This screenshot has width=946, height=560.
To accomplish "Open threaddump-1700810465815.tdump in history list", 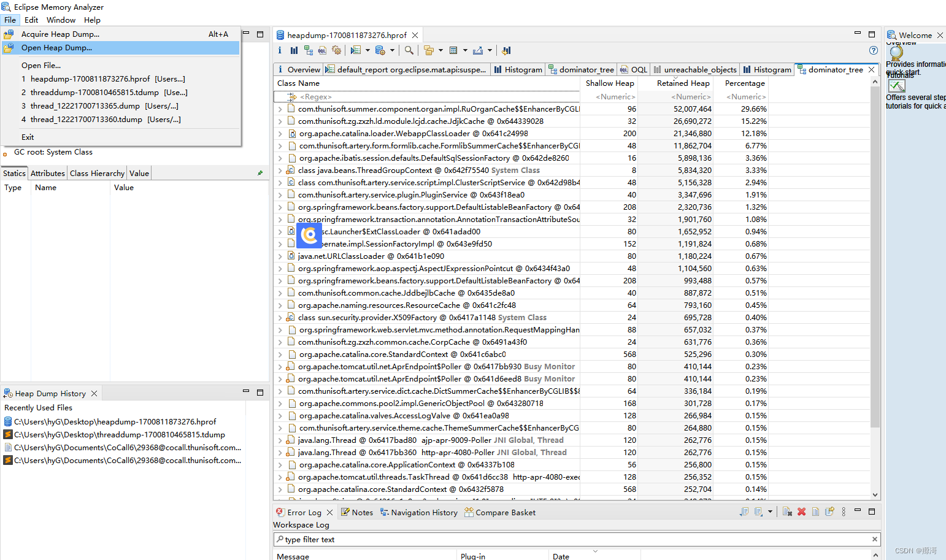I will pos(120,435).
